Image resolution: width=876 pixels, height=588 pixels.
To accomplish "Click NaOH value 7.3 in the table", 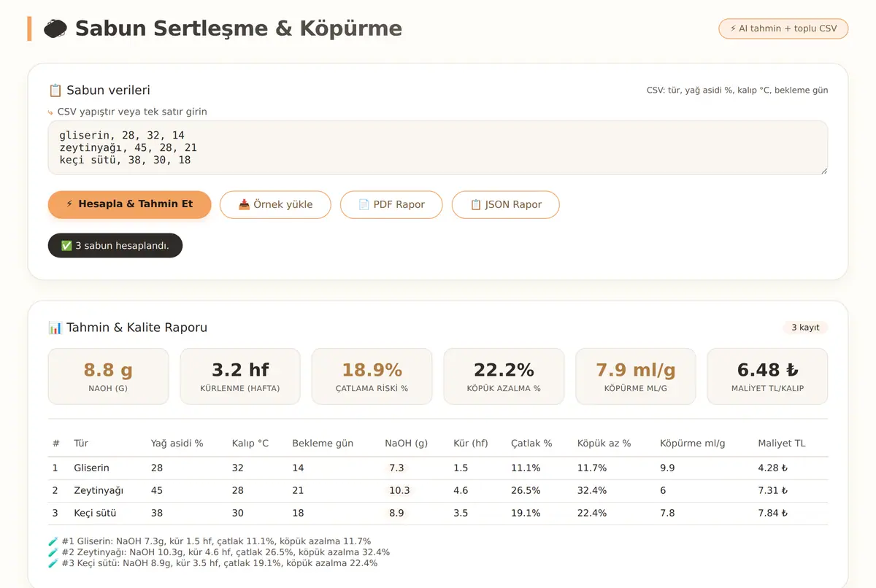I will click(396, 468).
